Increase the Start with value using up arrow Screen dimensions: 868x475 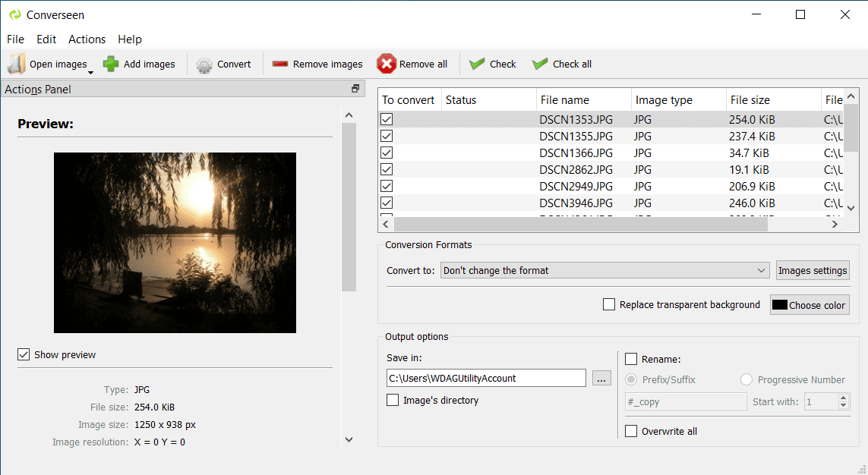(x=844, y=398)
